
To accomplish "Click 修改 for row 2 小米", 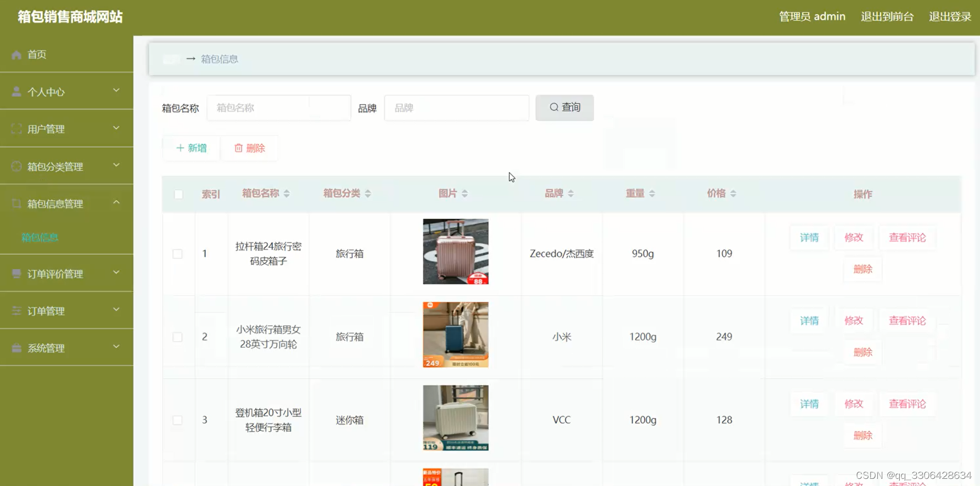I will click(854, 321).
